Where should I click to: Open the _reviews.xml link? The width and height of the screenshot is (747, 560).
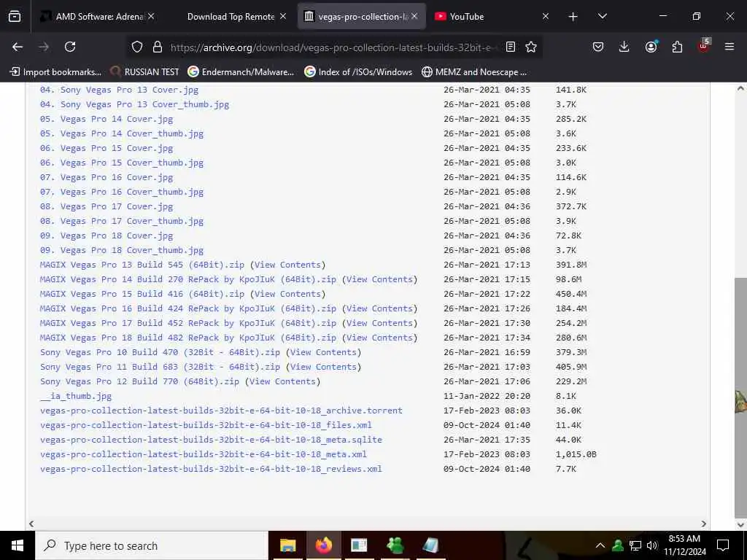coord(211,469)
